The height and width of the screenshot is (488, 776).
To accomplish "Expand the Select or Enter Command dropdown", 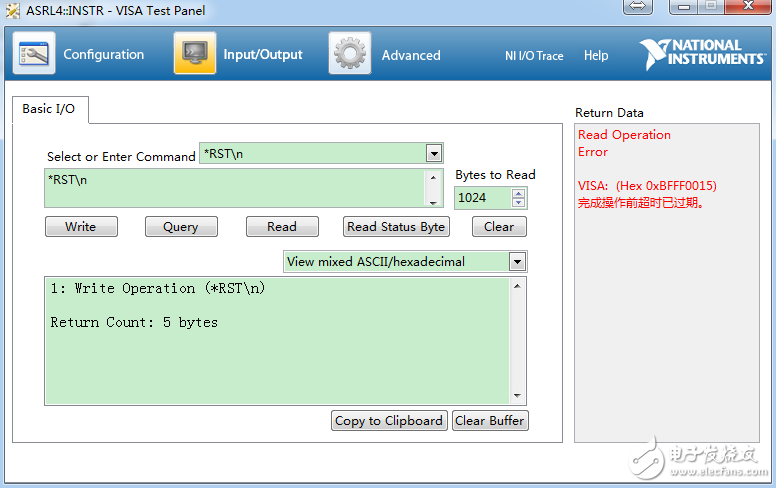I will click(x=434, y=153).
